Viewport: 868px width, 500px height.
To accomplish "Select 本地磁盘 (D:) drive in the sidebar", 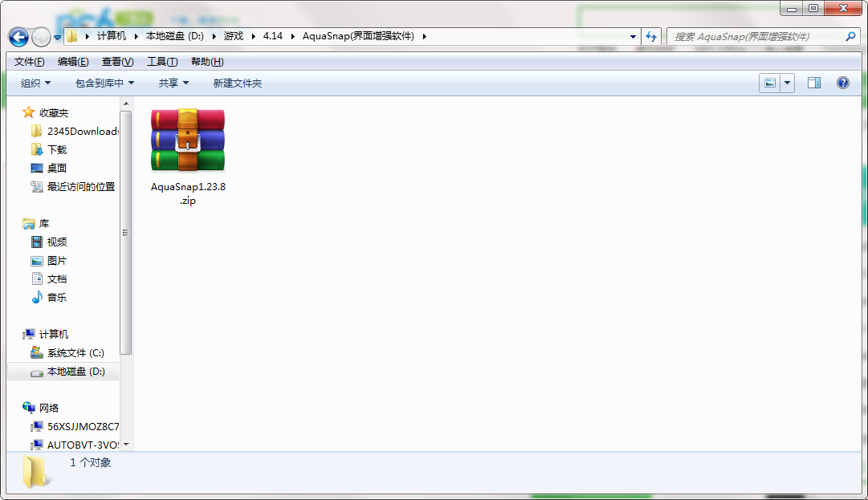I will [x=75, y=371].
